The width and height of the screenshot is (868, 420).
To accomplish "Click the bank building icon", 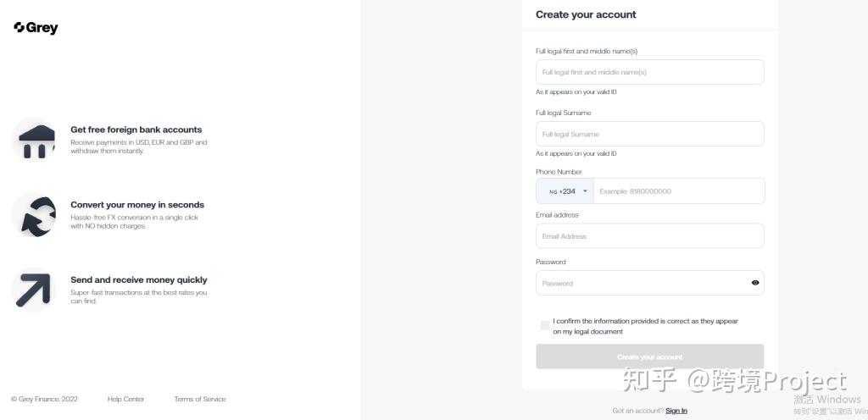I will [x=34, y=140].
